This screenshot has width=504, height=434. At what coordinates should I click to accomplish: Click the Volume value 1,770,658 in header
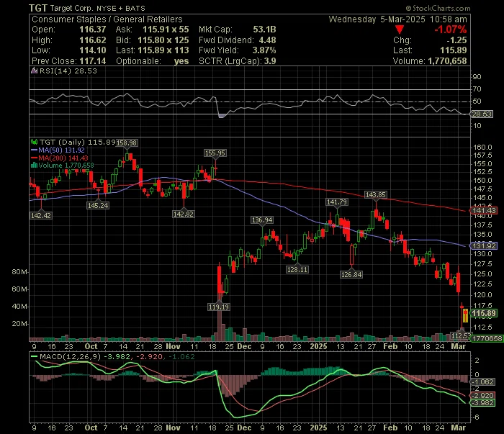pos(447,61)
